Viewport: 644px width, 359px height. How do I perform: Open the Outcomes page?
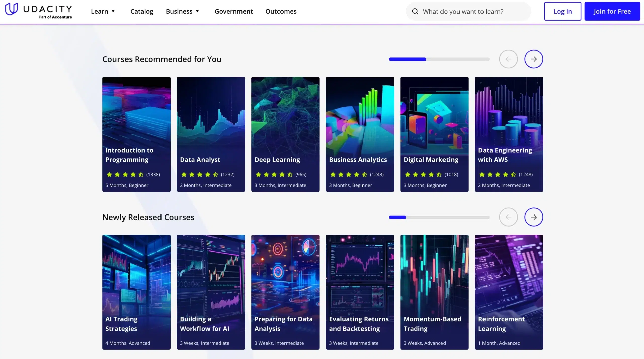click(281, 11)
